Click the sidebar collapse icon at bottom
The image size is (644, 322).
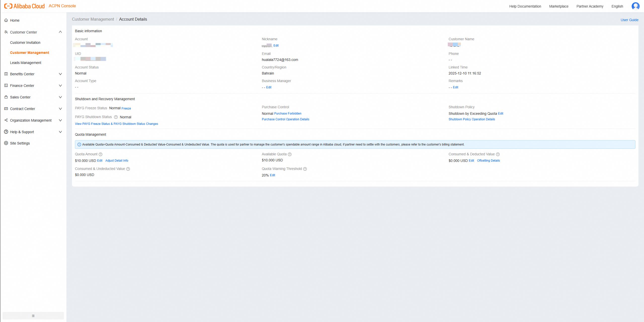pos(33,316)
